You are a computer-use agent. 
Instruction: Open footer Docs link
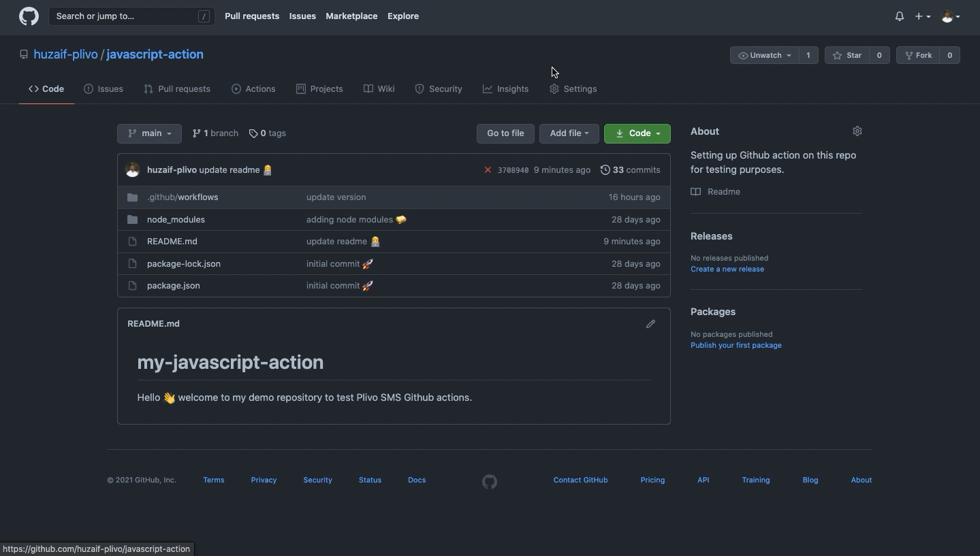pos(417,480)
